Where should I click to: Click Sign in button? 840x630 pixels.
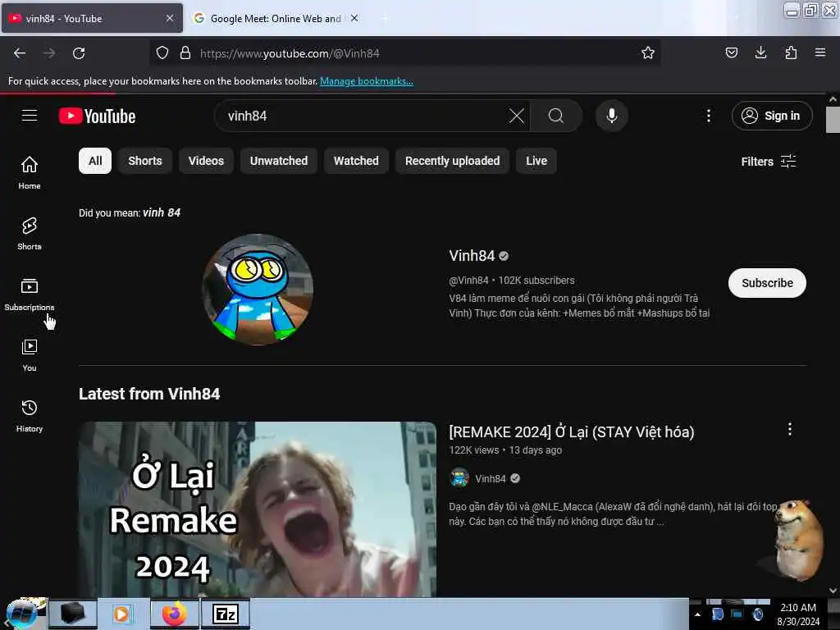[772, 116]
